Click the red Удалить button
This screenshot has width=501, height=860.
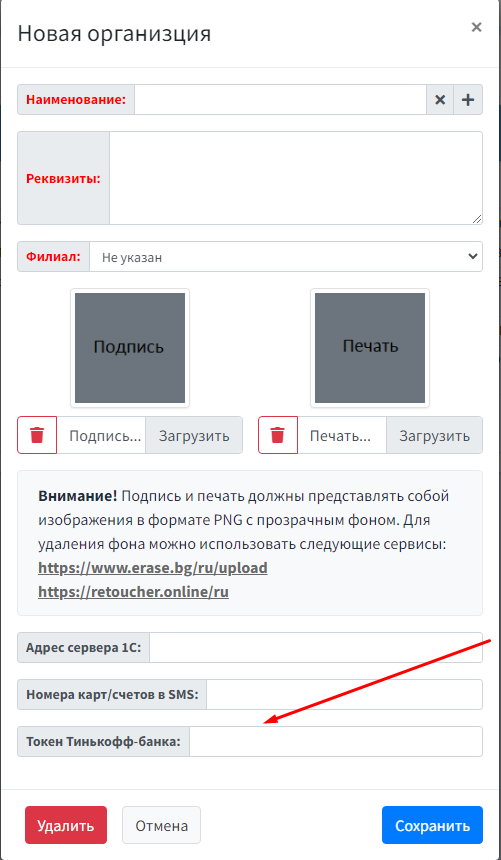[66, 825]
